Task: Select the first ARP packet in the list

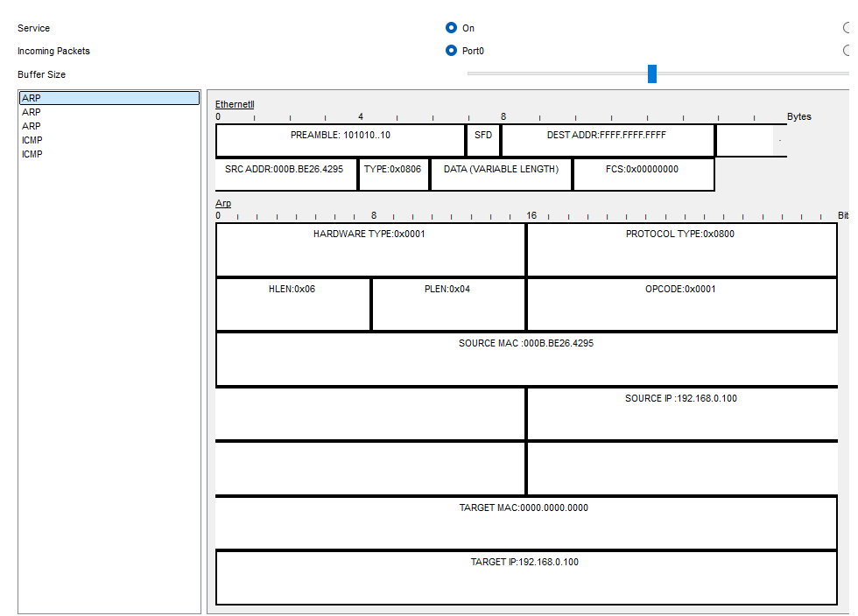Action: coord(32,98)
